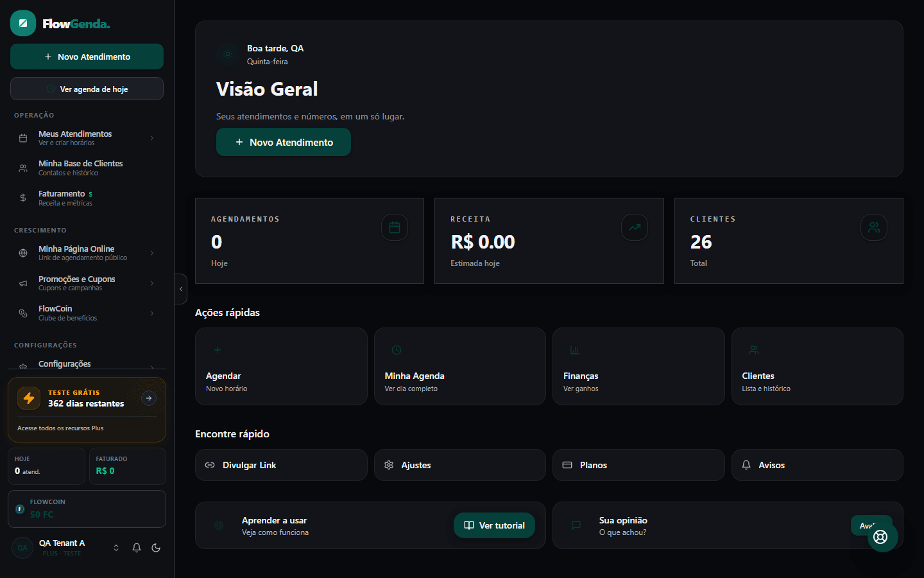Click the QA avatar in the sidebar
The width and height of the screenshot is (924, 578).
22,548
